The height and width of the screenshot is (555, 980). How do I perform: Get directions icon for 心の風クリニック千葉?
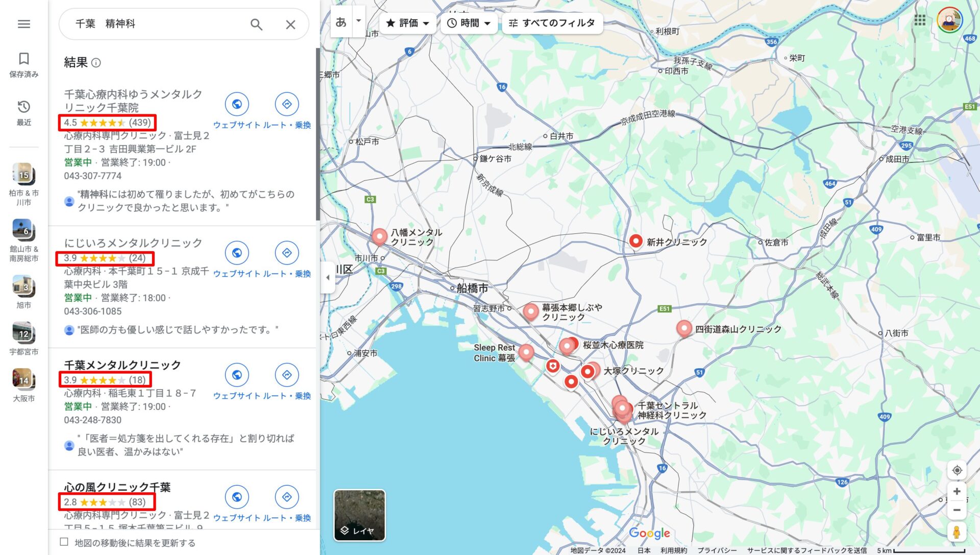click(x=287, y=497)
